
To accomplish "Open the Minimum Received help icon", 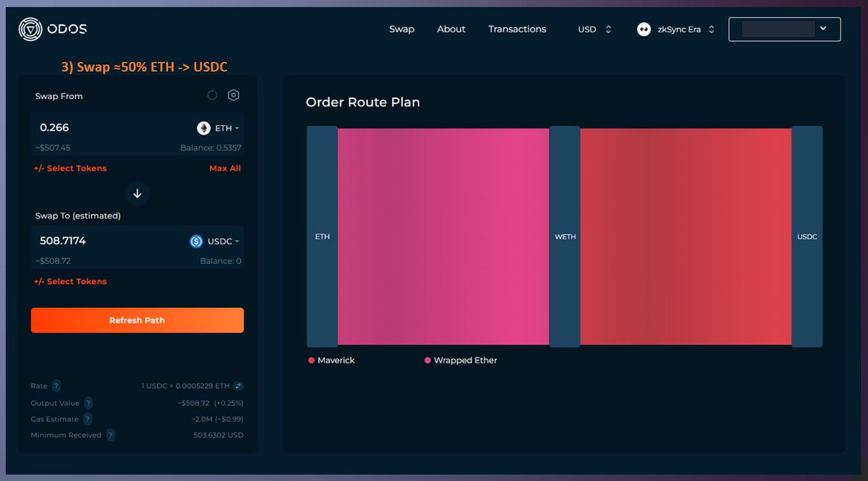I will (x=111, y=435).
